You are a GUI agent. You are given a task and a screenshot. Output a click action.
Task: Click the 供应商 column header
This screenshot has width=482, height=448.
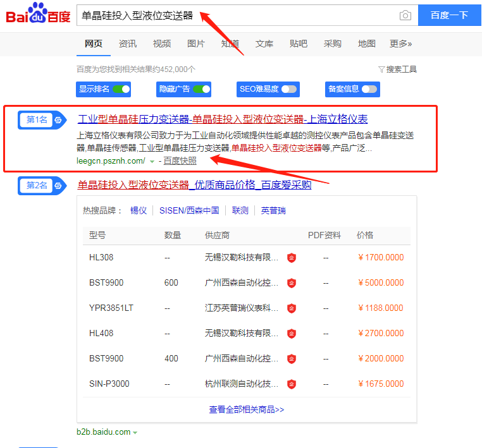[218, 236]
